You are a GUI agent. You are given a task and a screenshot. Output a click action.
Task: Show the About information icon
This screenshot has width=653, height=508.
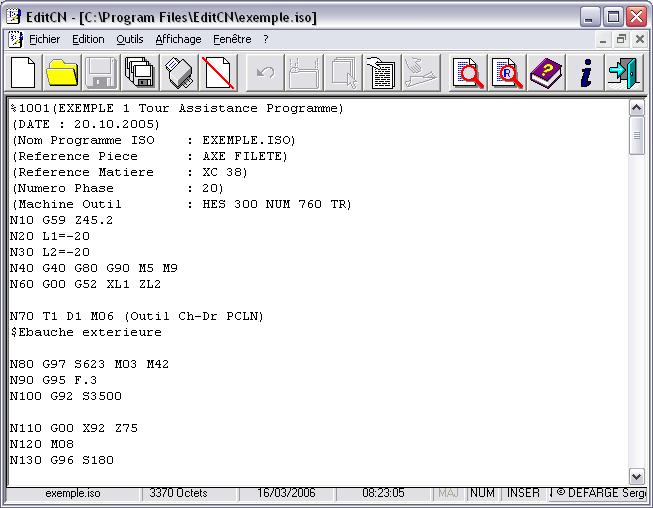coord(586,73)
